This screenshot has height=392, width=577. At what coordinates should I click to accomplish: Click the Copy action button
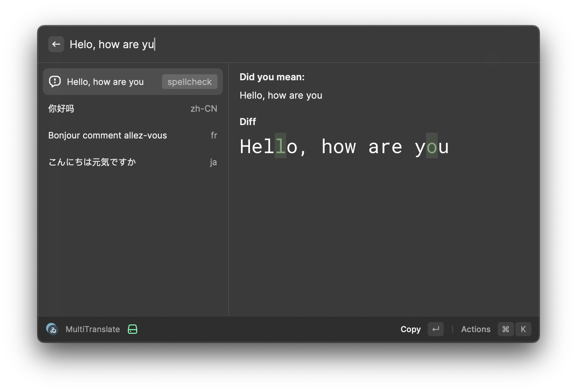[410, 329]
